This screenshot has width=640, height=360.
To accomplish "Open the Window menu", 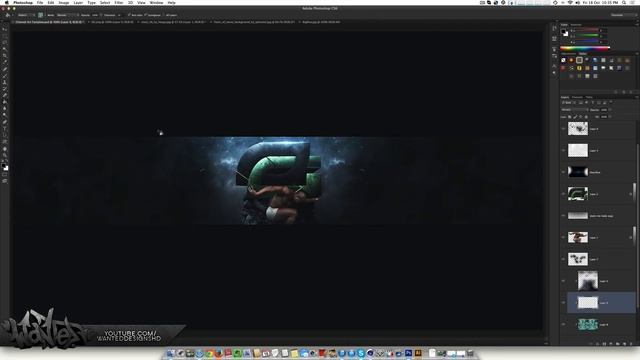I will pos(156,2).
